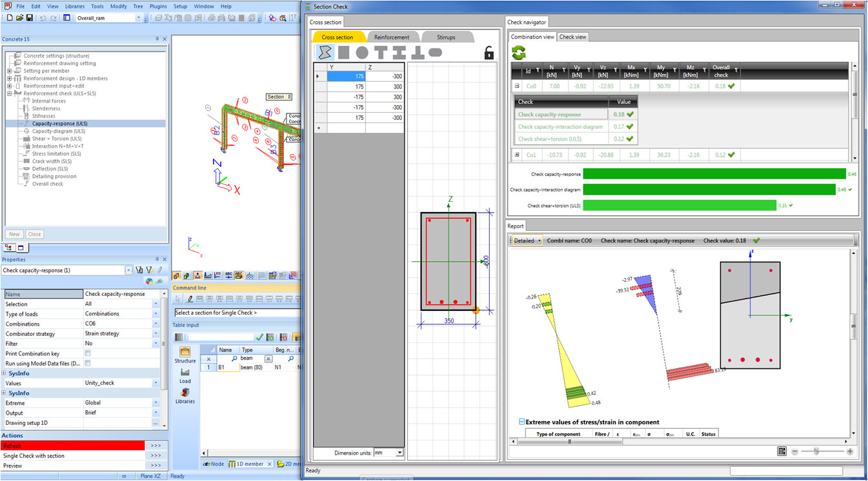Image resolution: width=868 pixels, height=481 pixels.
Task: Select the circle cross-section shape
Action: pyautogui.click(x=362, y=52)
